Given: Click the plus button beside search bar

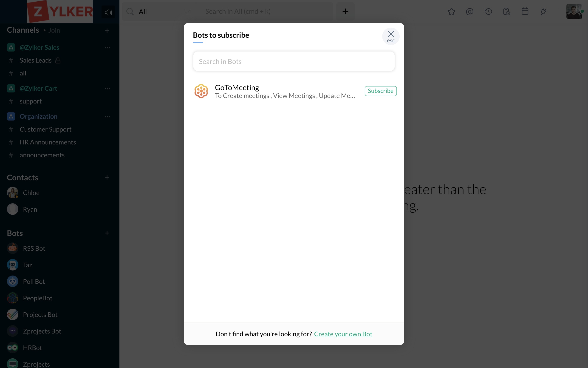Looking at the screenshot, I should (345, 11).
